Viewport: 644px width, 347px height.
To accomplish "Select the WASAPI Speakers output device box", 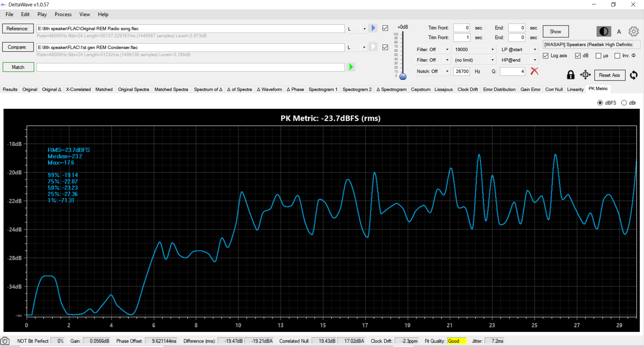I will click(x=591, y=45).
